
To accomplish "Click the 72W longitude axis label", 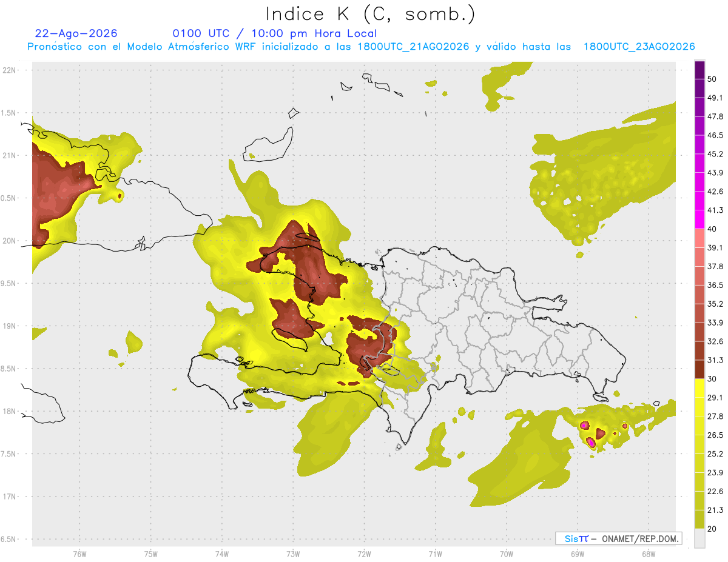I will 364,554.
